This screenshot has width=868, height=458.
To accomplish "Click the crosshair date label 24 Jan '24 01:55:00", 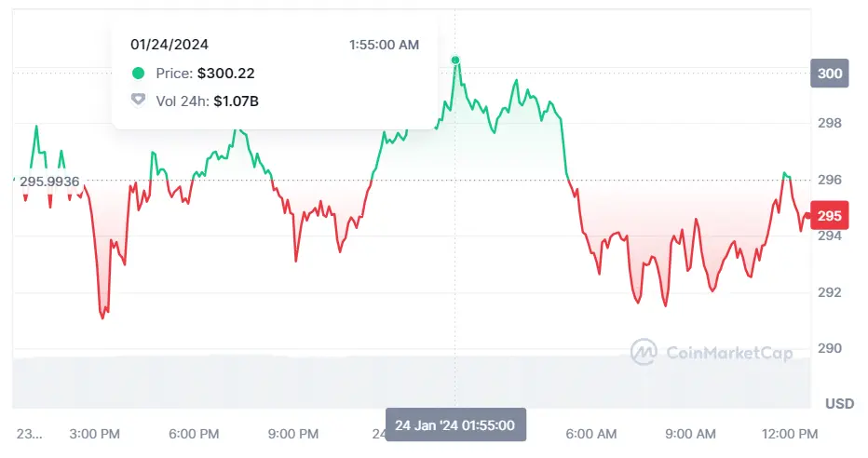I will pos(455,424).
